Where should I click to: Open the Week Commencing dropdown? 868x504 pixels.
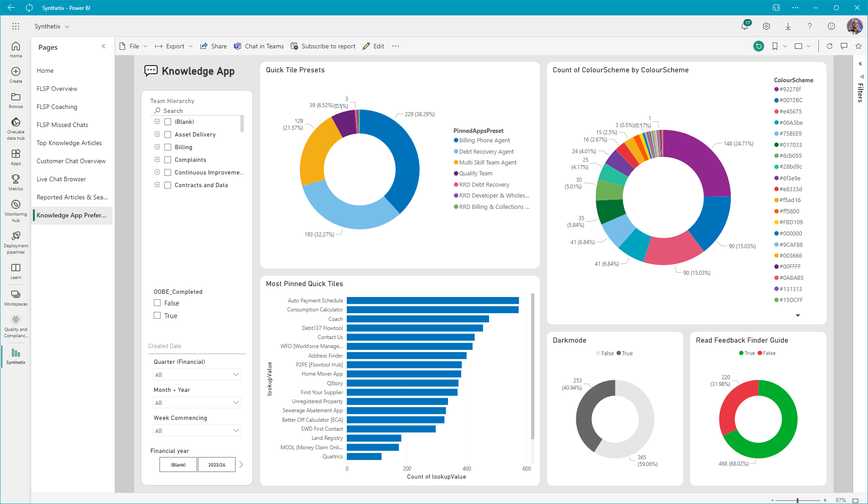pyautogui.click(x=197, y=431)
